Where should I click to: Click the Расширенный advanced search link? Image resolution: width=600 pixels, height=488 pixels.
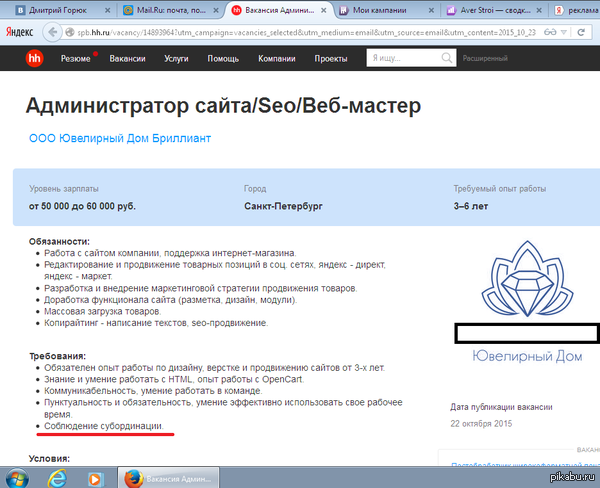[485, 58]
